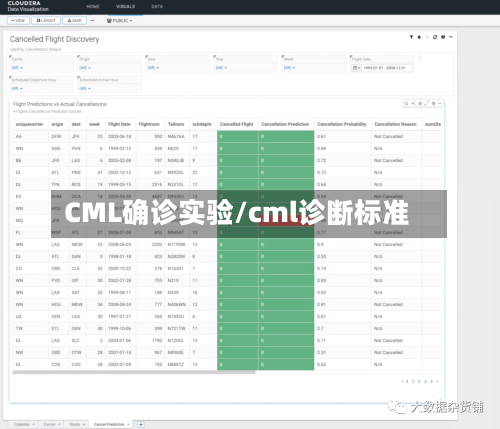Sort by the uniquecarrier column header
500x429 pixels.
(x=29, y=124)
